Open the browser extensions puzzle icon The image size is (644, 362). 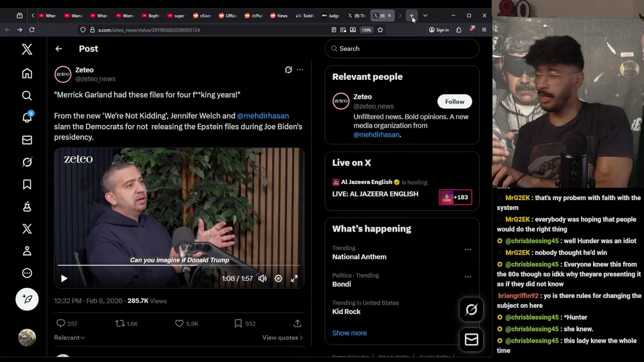(458, 30)
